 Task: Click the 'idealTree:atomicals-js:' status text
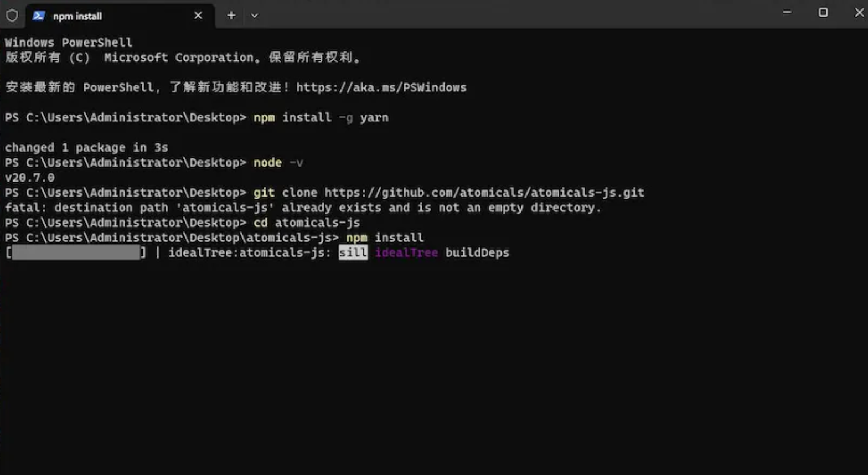[250, 252]
